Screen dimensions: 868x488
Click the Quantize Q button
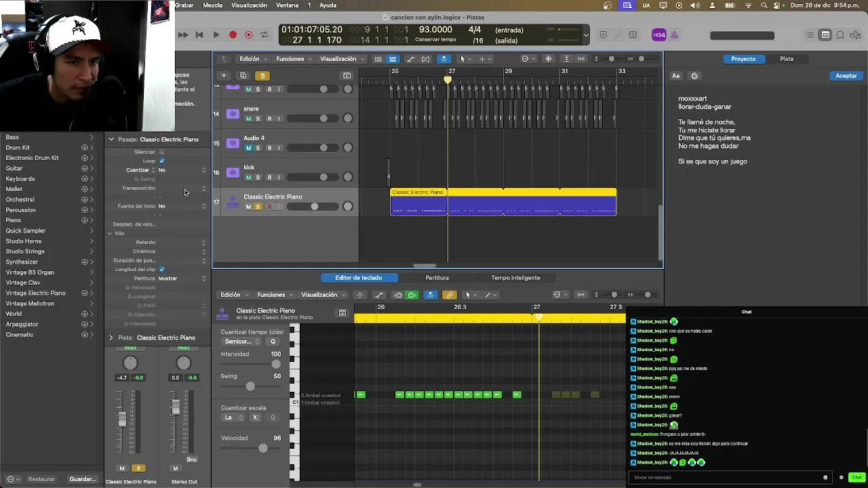coord(273,342)
